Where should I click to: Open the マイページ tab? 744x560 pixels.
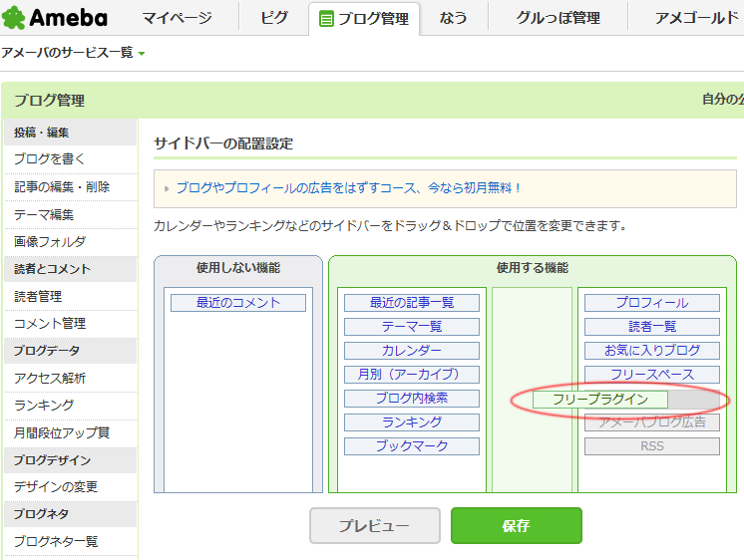(177, 18)
